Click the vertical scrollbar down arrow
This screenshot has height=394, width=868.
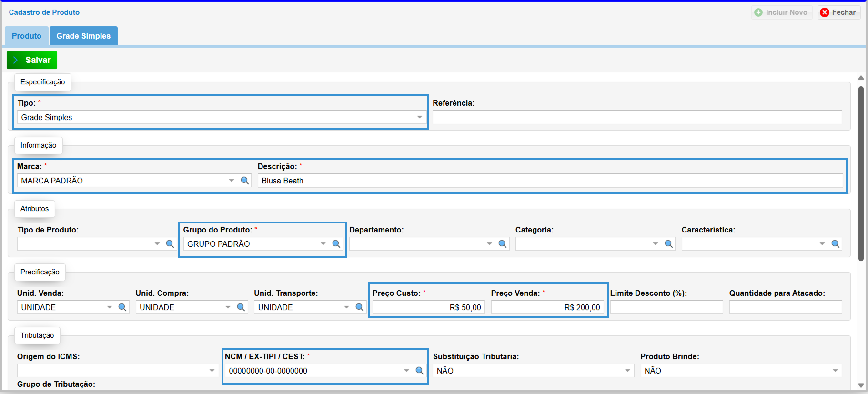[861, 385]
